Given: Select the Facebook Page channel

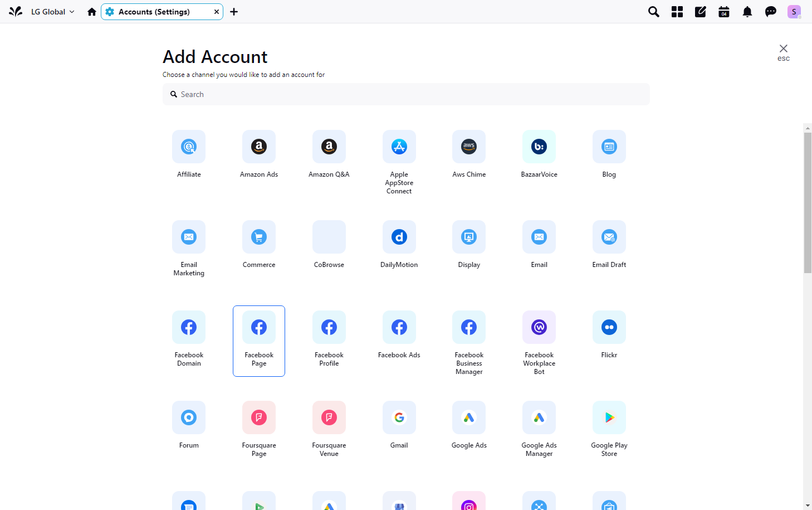Looking at the screenshot, I should [x=259, y=327].
